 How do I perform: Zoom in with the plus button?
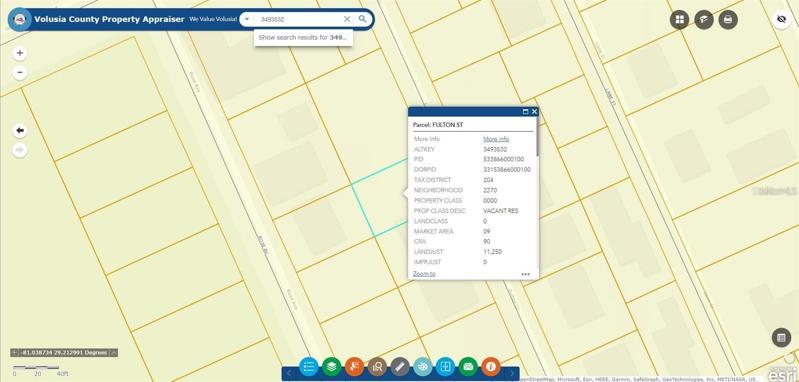(20, 53)
